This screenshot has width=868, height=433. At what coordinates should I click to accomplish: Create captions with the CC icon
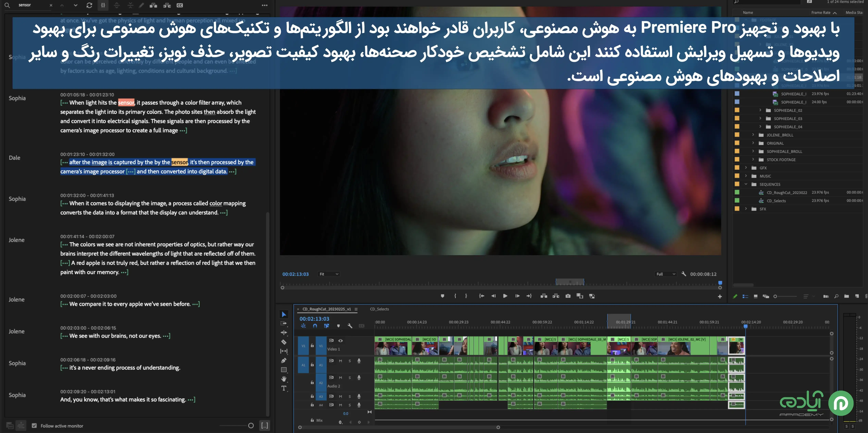point(180,5)
